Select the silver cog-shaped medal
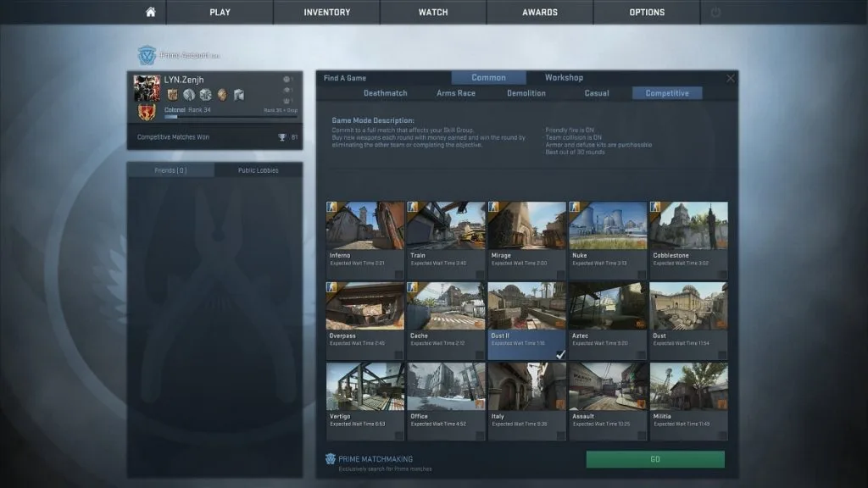The height and width of the screenshot is (488, 868). coord(206,95)
